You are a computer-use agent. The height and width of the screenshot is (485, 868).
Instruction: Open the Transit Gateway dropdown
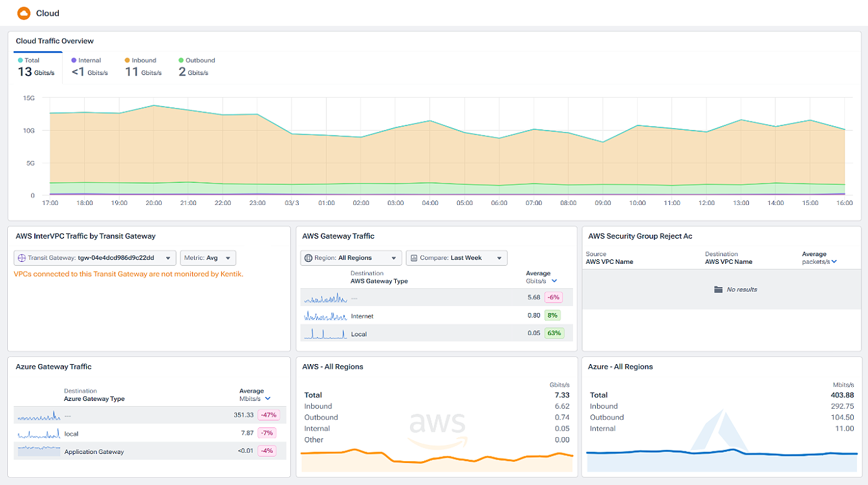click(x=96, y=257)
